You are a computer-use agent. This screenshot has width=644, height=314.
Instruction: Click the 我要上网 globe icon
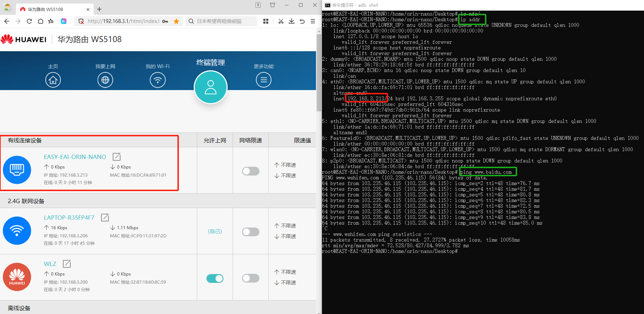105,80
